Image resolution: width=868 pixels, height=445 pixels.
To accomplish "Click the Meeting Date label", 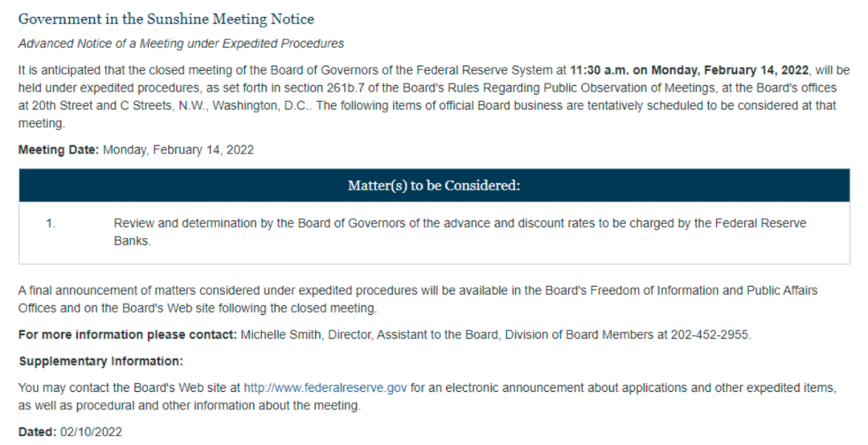I will tap(58, 149).
